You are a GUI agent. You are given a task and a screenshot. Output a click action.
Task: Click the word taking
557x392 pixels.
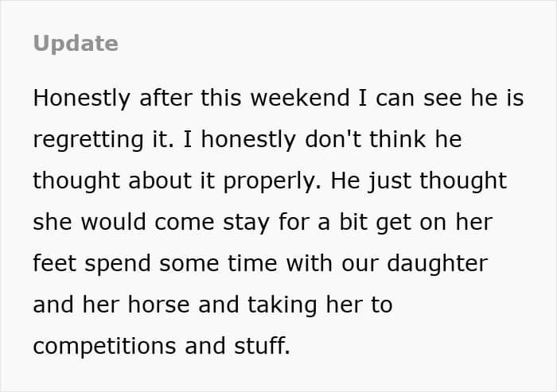coord(282,305)
